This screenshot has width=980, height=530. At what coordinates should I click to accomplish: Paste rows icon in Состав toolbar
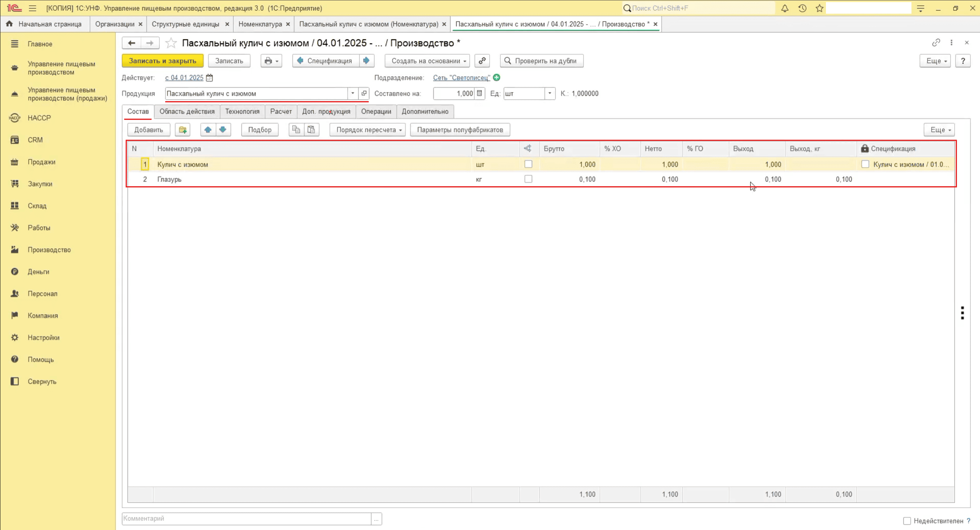[311, 130]
